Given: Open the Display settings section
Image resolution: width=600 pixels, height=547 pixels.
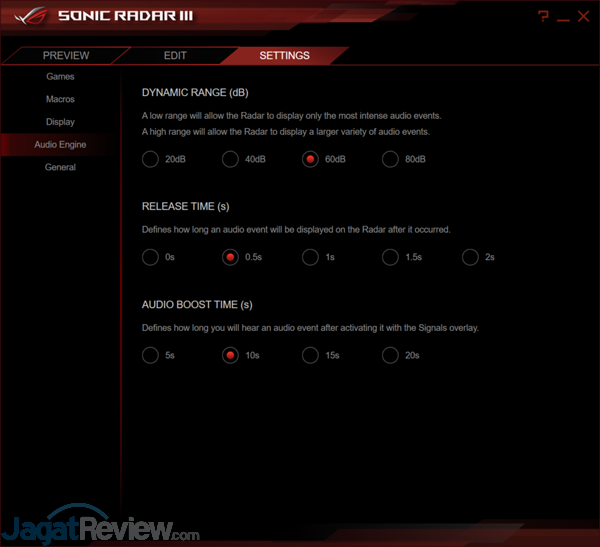Looking at the screenshot, I should tap(60, 122).
